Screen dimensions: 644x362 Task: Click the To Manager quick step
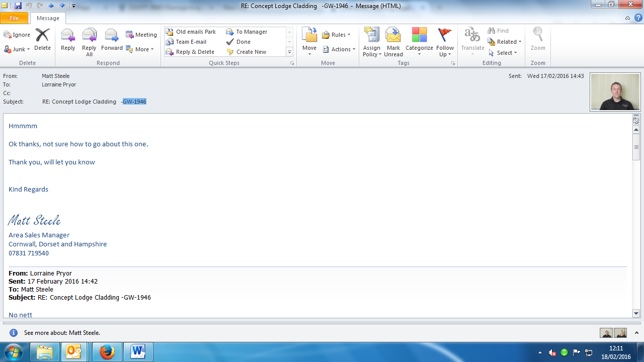[251, 32]
